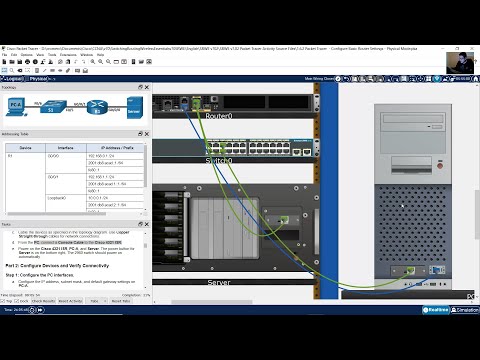Click the workspace horizontal scrollbar
Screen dimensions: 480x360
click(x=212, y=302)
